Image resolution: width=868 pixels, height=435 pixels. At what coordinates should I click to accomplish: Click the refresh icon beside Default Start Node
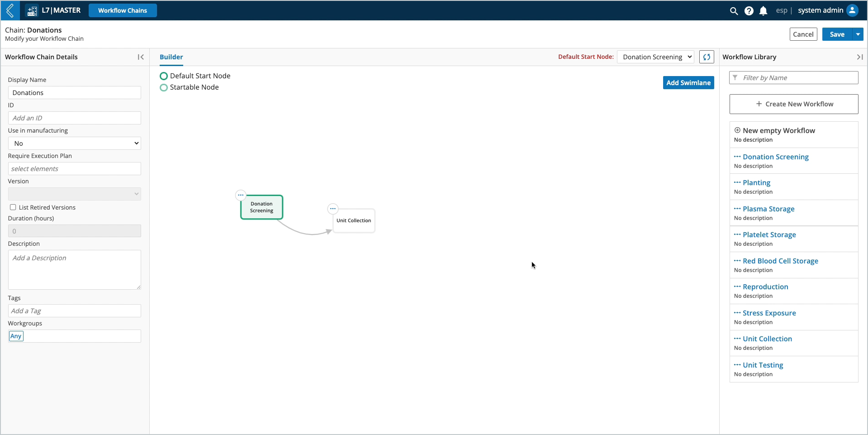[707, 57]
